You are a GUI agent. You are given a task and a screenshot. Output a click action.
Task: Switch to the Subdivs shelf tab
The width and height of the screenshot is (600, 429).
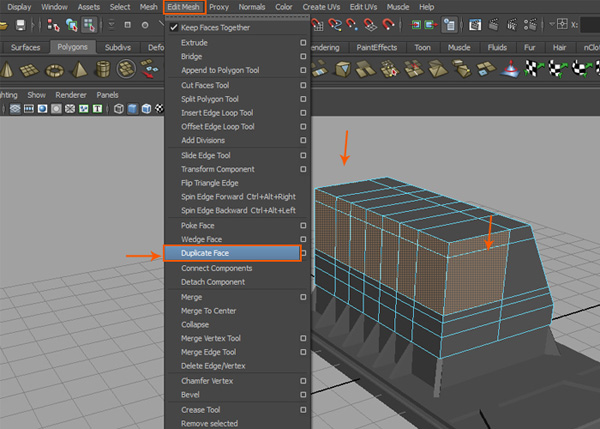[118, 47]
